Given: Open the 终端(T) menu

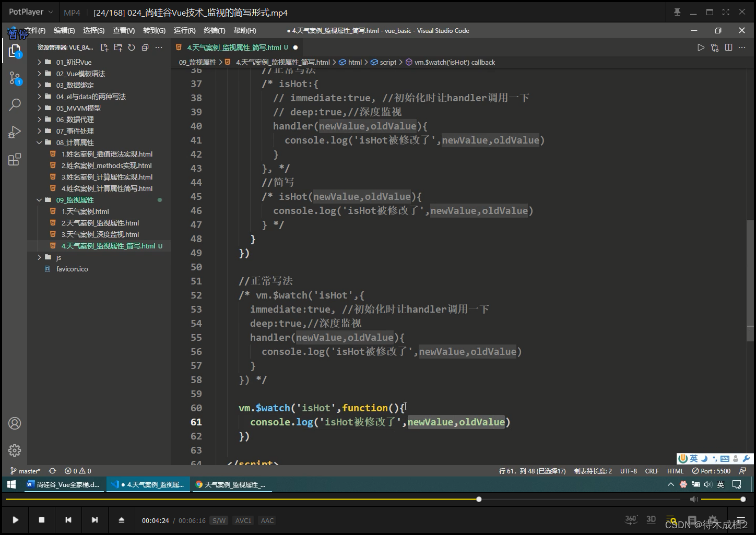Looking at the screenshot, I should click(x=215, y=31).
